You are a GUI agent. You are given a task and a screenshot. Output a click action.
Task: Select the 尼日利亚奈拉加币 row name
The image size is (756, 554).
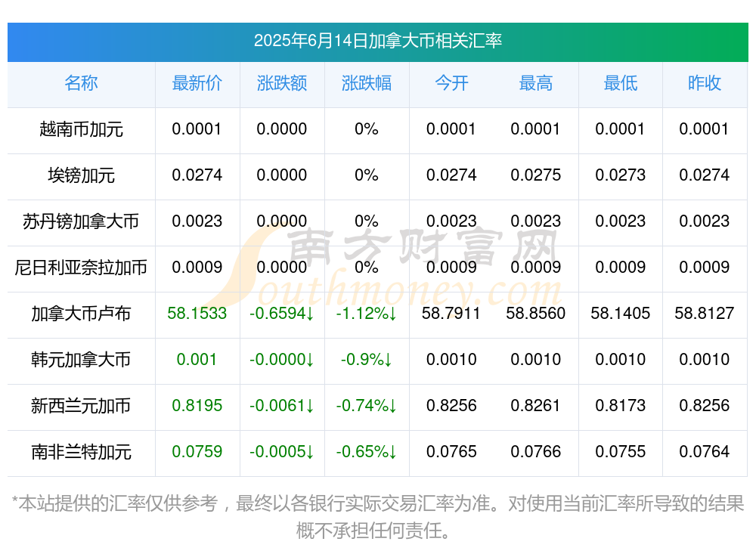pos(81,267)
